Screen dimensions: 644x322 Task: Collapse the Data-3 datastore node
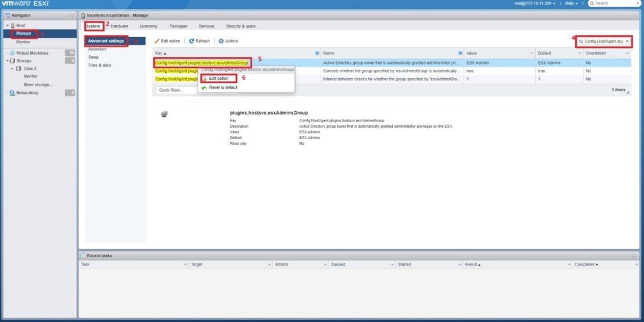click(12, 69)
